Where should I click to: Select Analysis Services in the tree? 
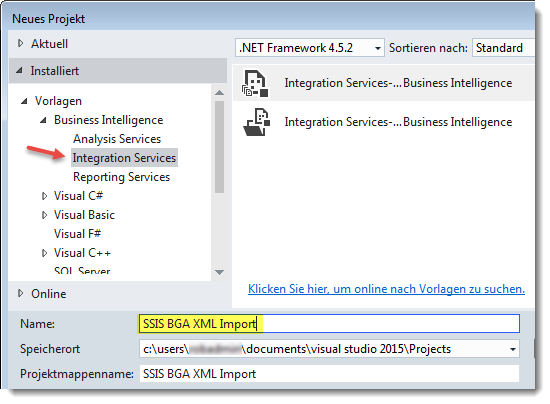(x=117, y=139)
